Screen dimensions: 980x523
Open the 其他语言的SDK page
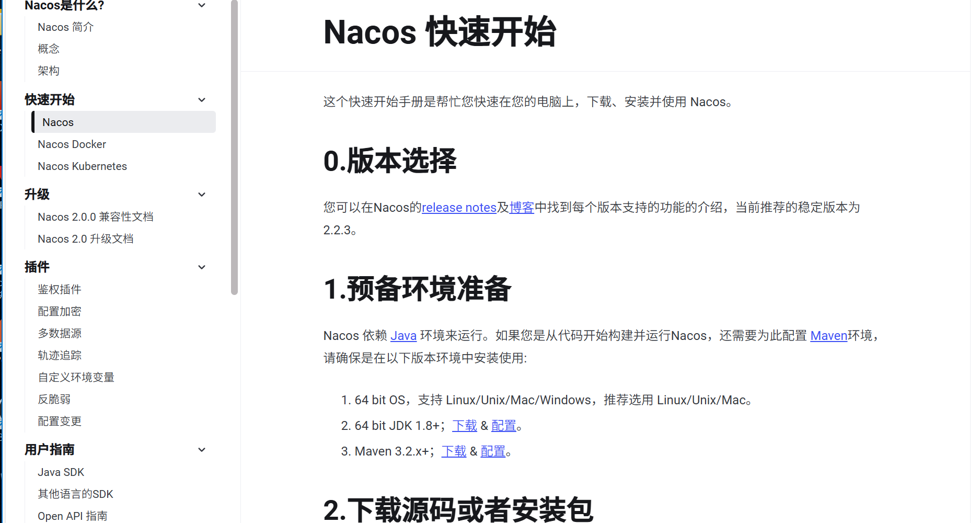pyautogui.click(x=75, y=494)
